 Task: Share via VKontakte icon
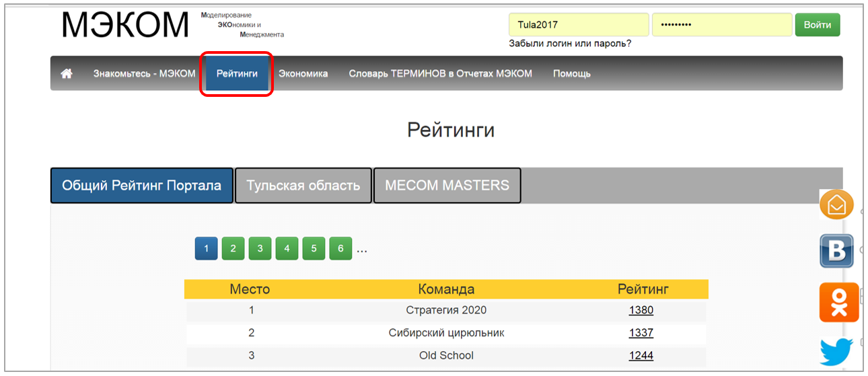[836, 251]
